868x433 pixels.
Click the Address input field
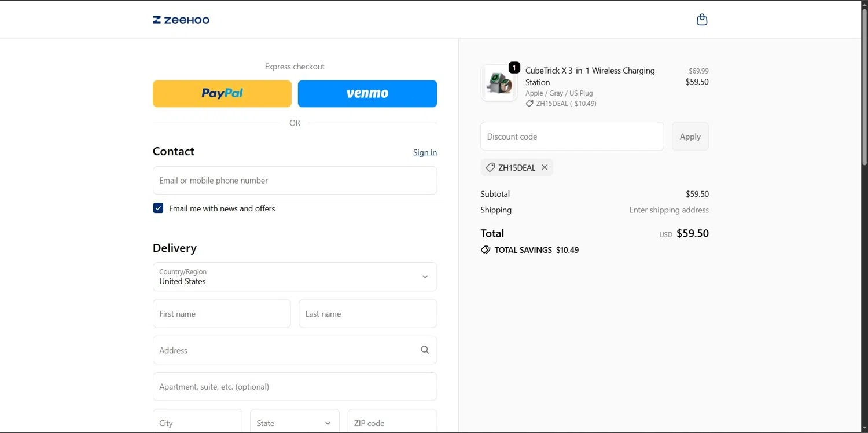295,350
